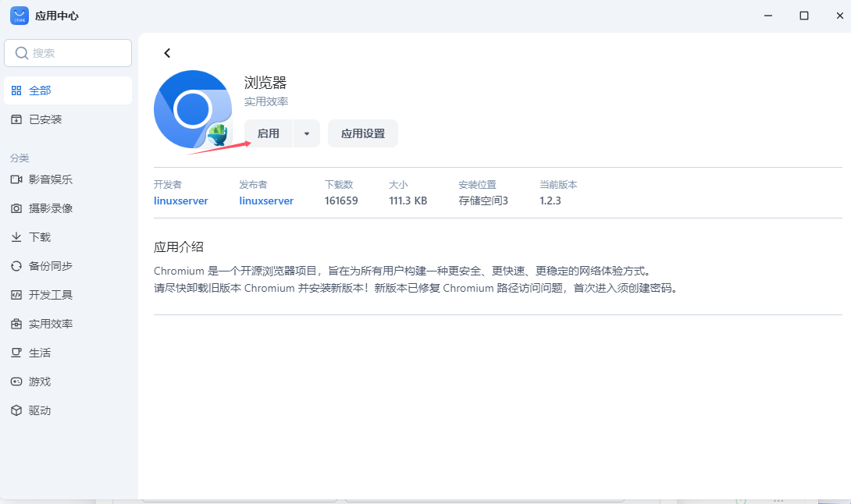Screen dimensions: 851x504
Task: Click the cup icon for 生活
Action: coord(16,353)
